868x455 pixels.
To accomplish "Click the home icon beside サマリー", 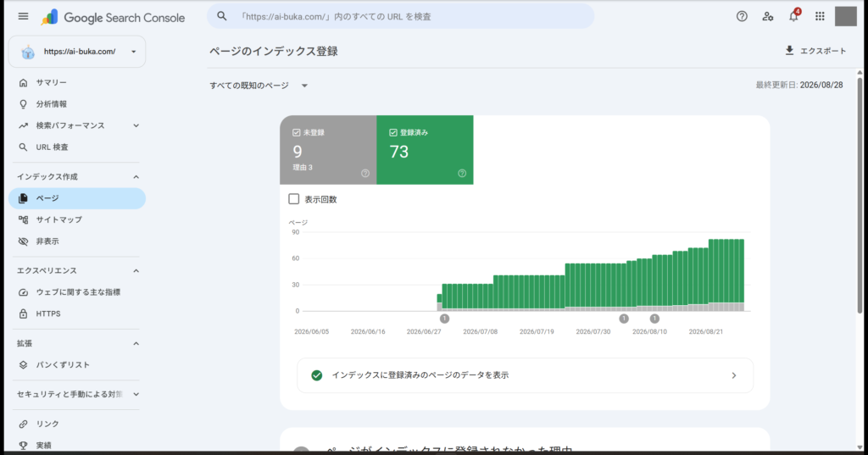I will pos(23,82).
